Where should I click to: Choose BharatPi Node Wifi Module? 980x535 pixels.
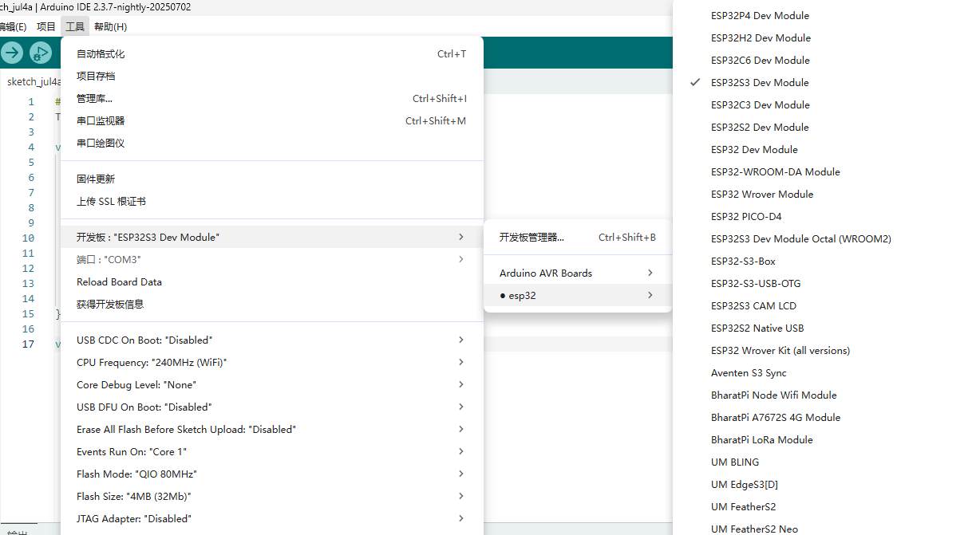coord(826,395)
